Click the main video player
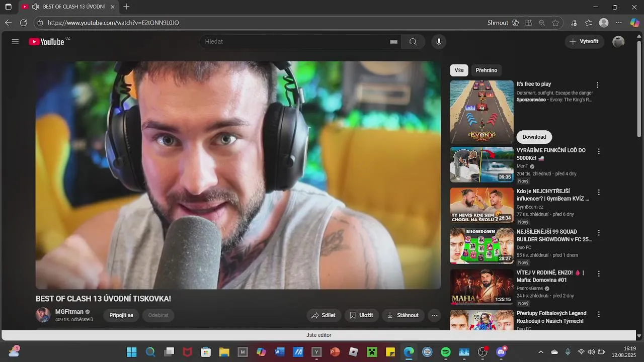644x362 pixels. pos(238,175)
